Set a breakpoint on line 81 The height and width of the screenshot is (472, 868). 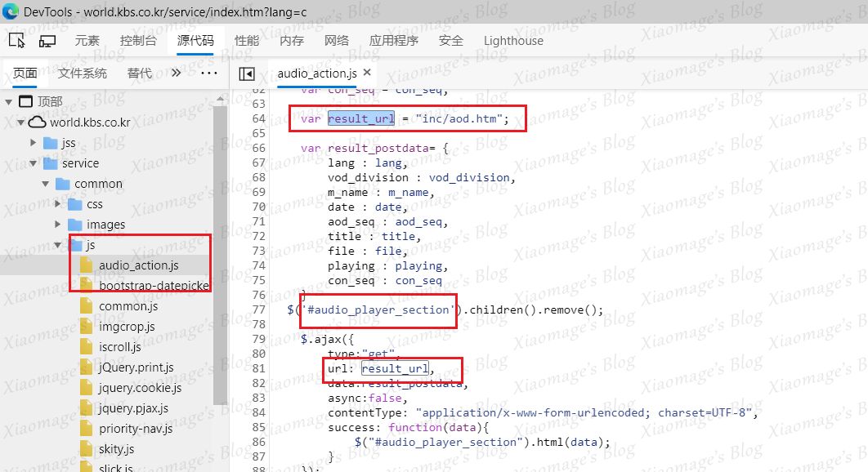coord(259,369)
